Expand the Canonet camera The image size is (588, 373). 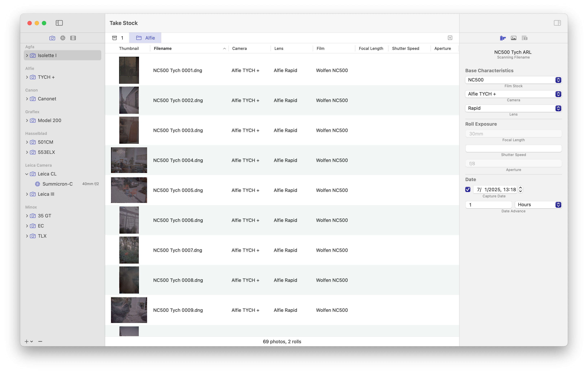pos(27,99)
